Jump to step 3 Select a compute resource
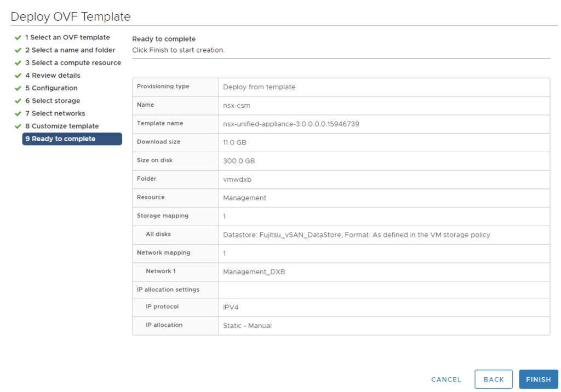Screen dimensions: 561x392 point(72,63)
